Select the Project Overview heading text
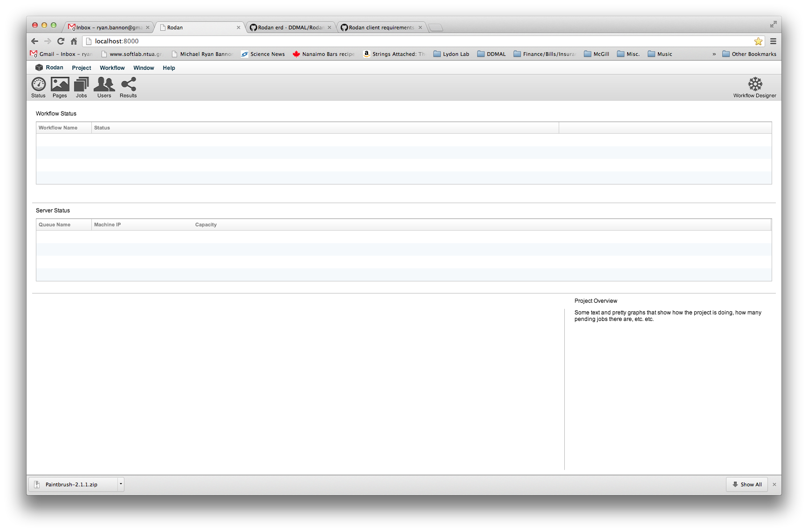808x532 pixels. pos(596,301)
